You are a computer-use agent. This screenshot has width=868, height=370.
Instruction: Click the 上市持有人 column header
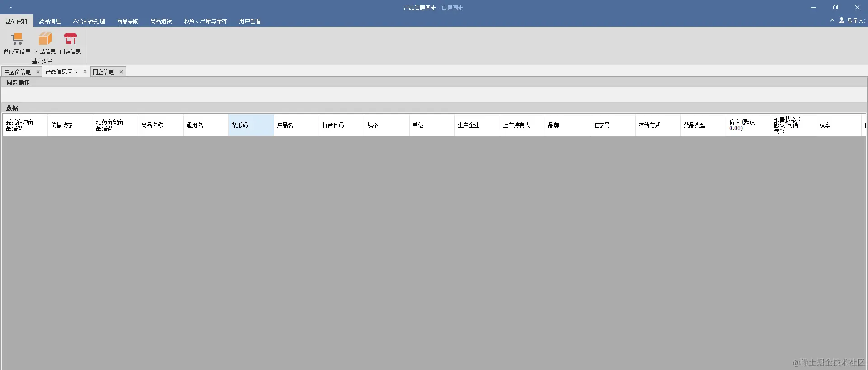point(522,125)
